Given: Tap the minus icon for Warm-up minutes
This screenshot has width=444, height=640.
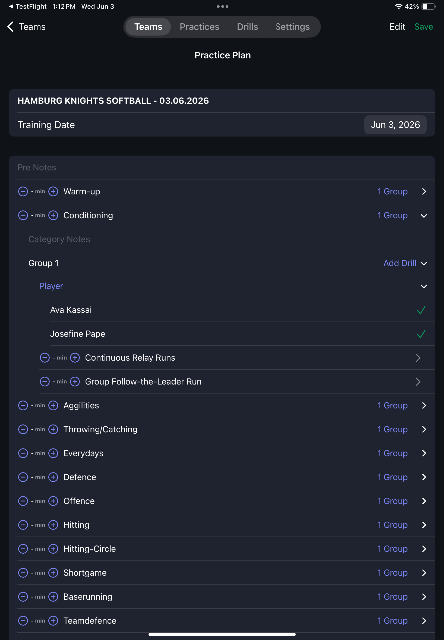Looking at the screenshot, I should tap(23, 191).
